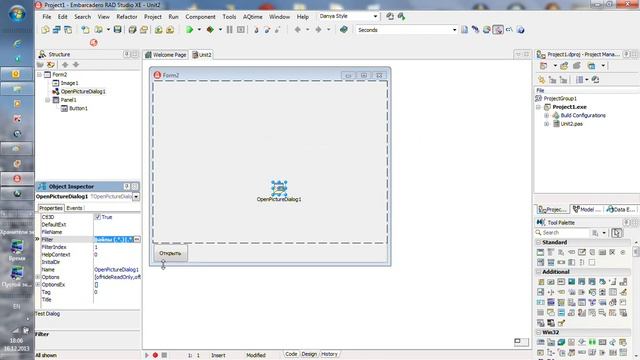Open the Refactor menu
640x360 pixels.
click(x=127, y=17)
